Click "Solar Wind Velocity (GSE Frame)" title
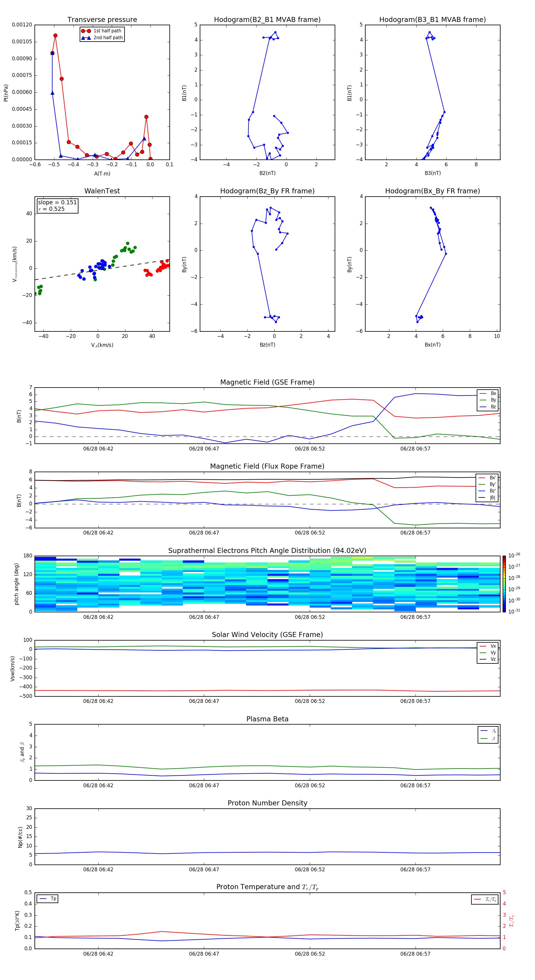Image resolution: width=535 pixels, height=980 pixels. pos(267,635)
